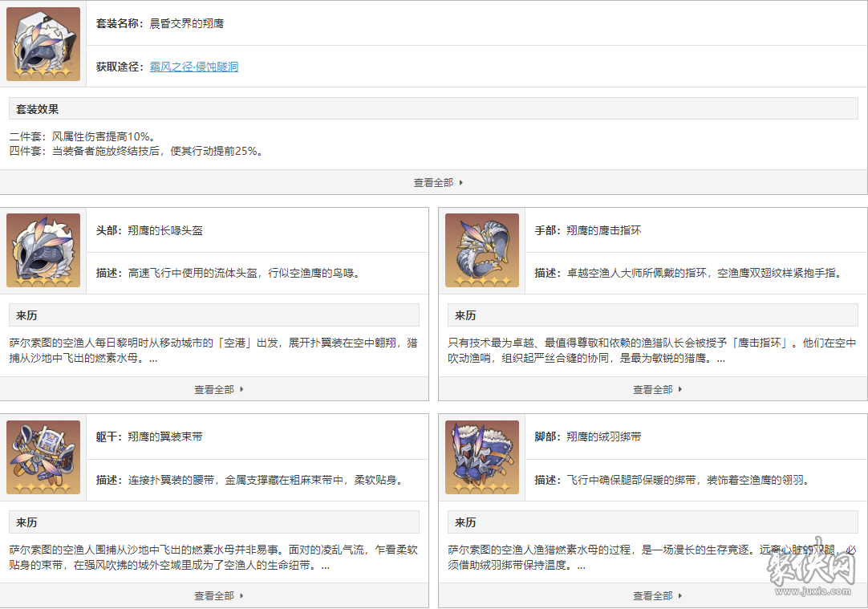The image size is (868, 609).
Task: Click the title 躯干：翔鹰的翼装束带
Action: coord(149,436)
